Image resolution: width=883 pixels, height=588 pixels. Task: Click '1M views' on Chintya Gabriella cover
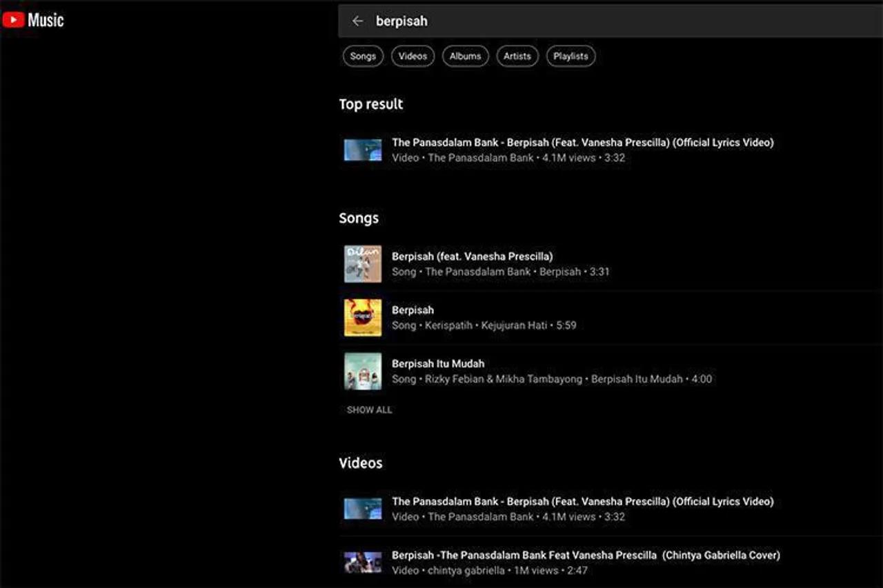(x=535, y=571)
